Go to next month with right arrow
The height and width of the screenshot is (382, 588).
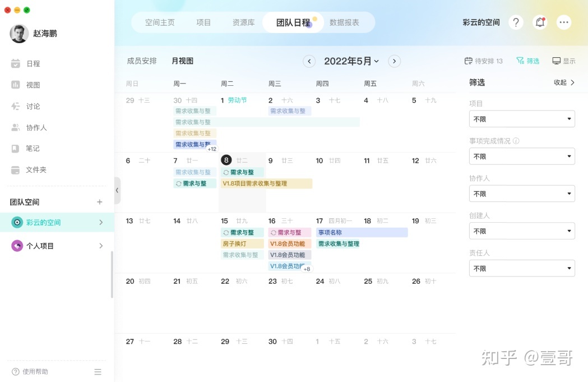tap(394, 61)
